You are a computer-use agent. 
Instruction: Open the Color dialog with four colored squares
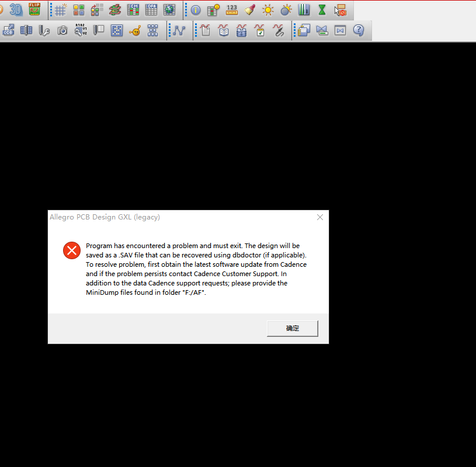click(79, 10)
